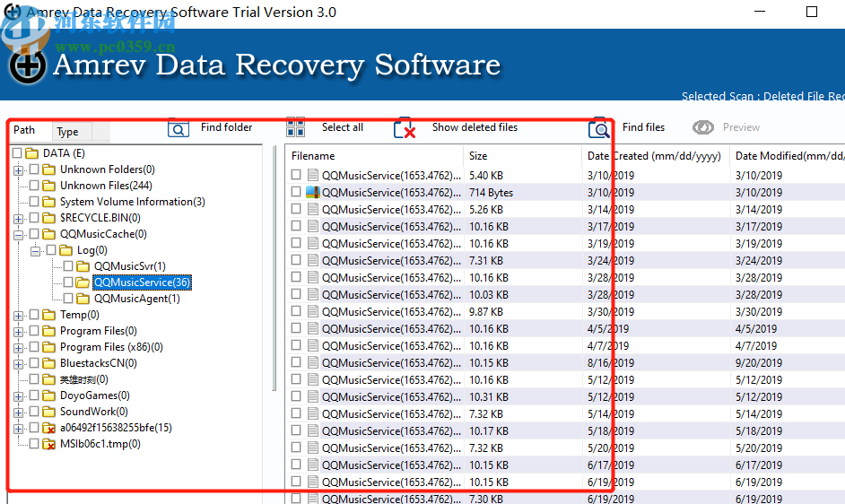The width and height of the screenshot is (845, 504).
Task: Click the Find folder magnifier icon
Action: [179, 129]
